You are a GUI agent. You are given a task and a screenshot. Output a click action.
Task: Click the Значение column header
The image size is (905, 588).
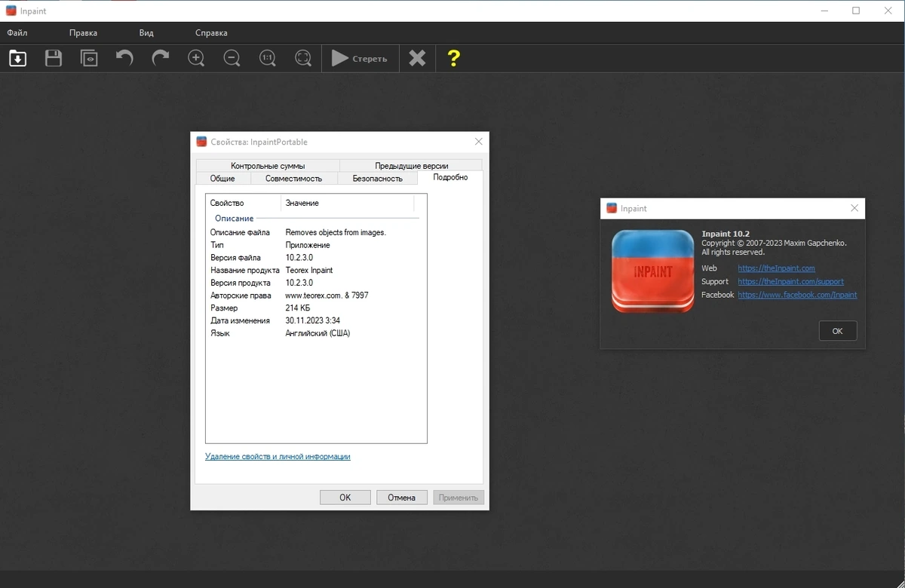348,203
